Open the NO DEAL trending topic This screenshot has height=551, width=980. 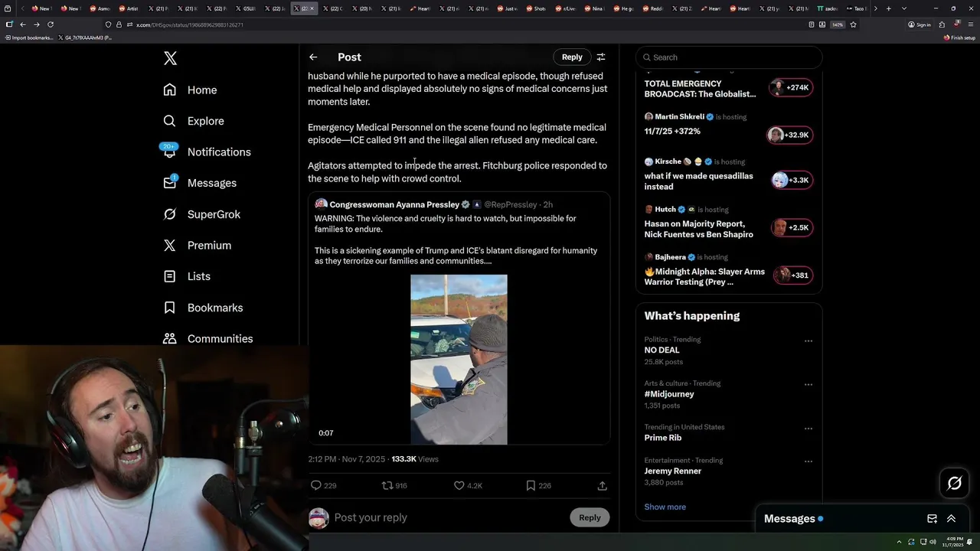click(661, 350)
